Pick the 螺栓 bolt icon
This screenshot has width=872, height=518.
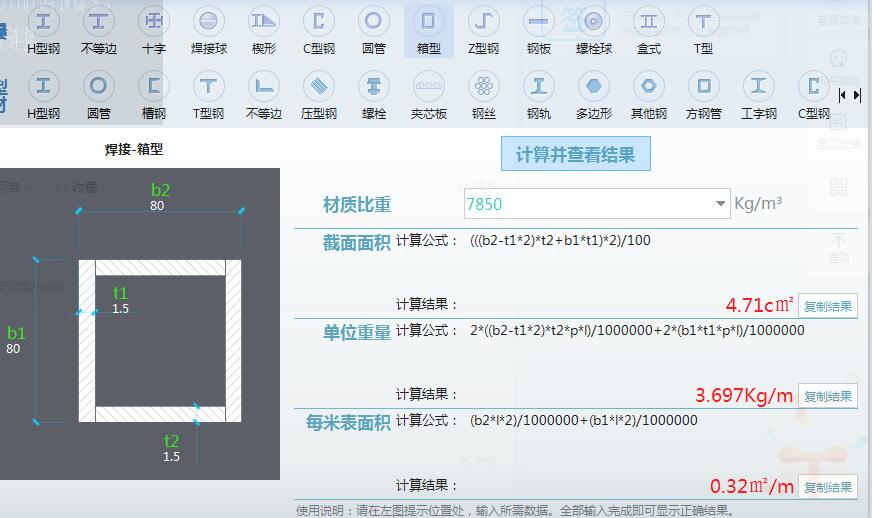coord(374,97)
